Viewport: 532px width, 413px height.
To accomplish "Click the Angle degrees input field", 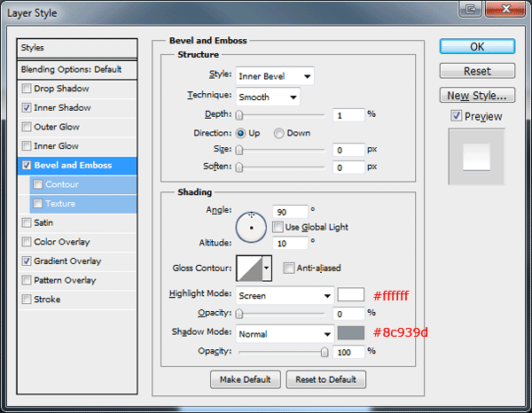I will tap(290, 212).
